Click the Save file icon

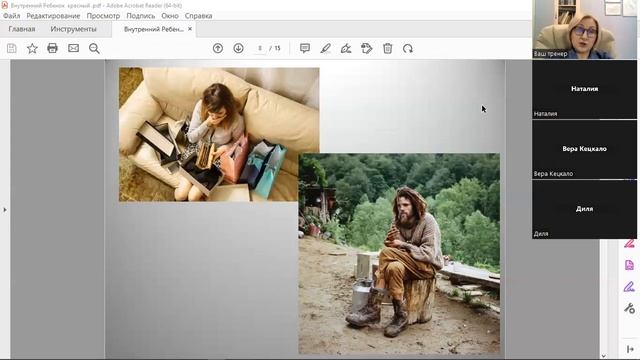point(12,49)
